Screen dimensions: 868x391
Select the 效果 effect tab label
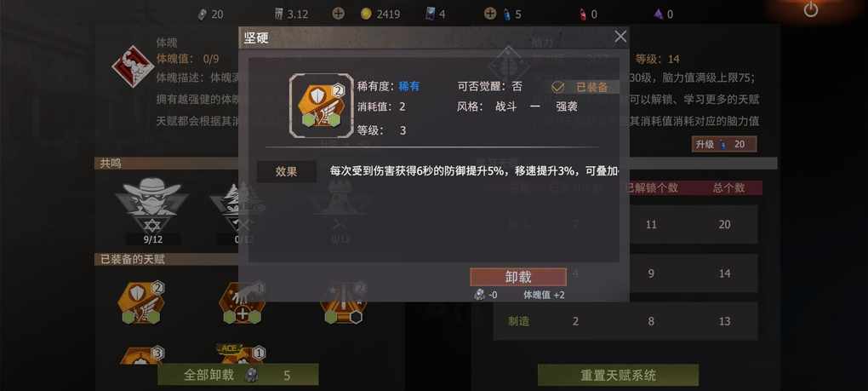(287, 172)
